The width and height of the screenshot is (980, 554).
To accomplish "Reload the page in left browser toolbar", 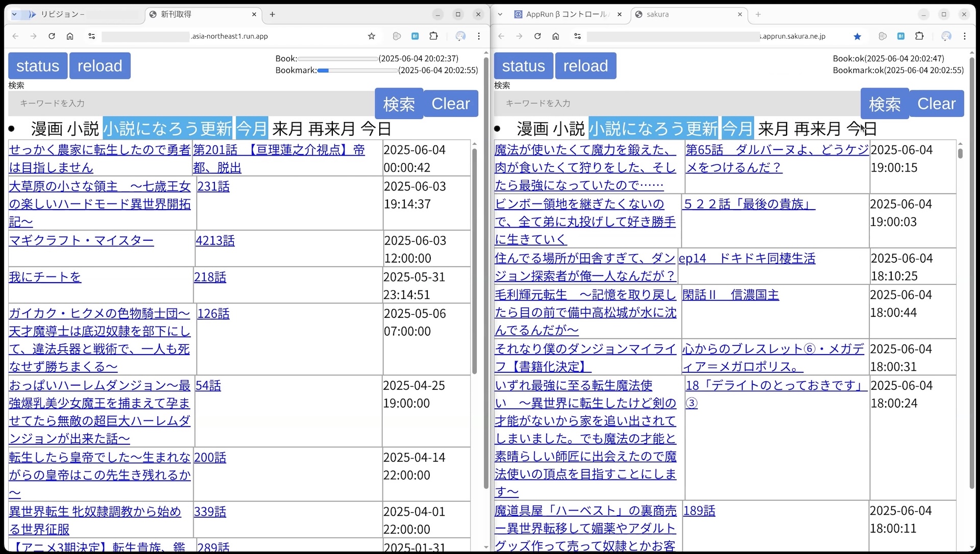I will pos(52,36).
